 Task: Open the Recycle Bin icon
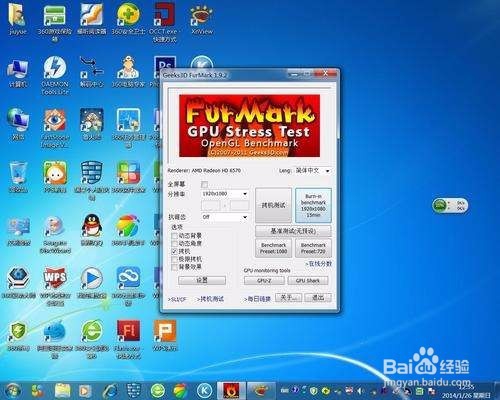tap(18, 177)
